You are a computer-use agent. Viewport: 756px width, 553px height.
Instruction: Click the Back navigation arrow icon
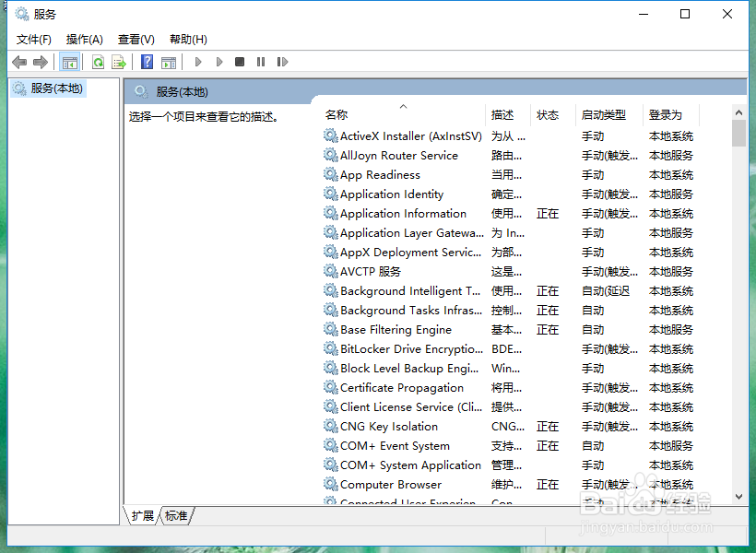[x=19, y=62]
